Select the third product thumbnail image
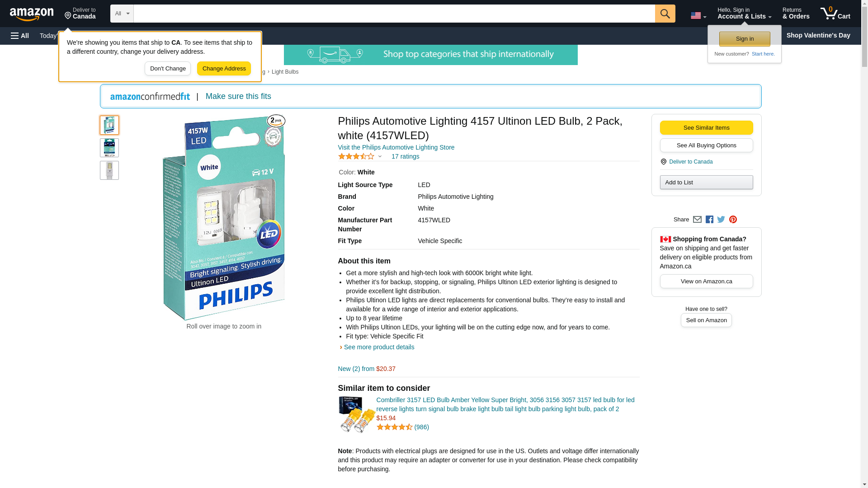The width and height of the screenshot is (868, 488). pyautogui.click(x=109, y=170)
